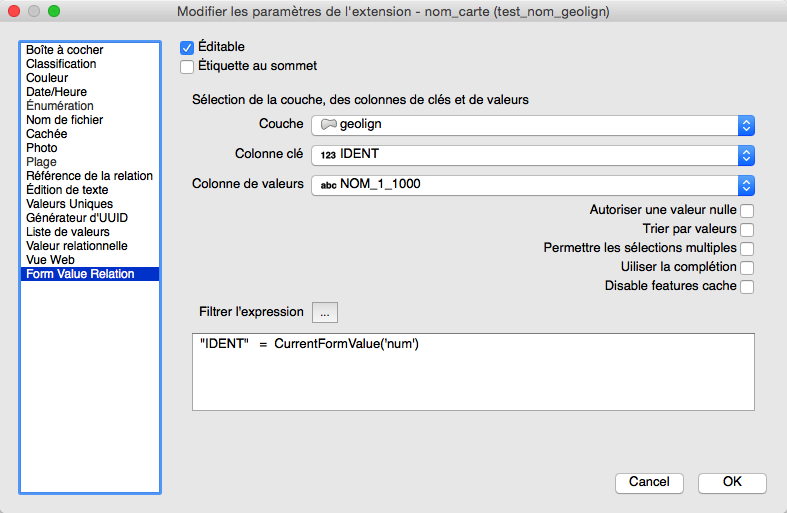Confirm with the OK button
Image resolution: width=787 pixels, height=513 pixels.
coord(732,482)
